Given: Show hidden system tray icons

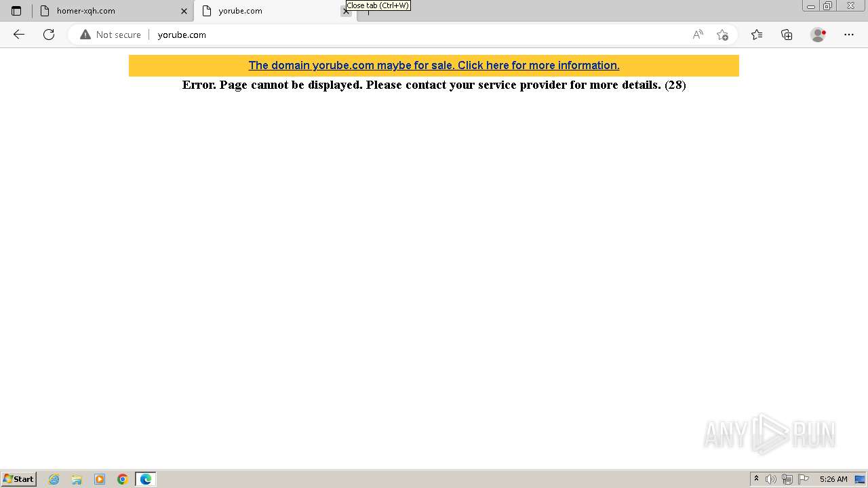Looking at the screenshot, I should click(756, 479).
